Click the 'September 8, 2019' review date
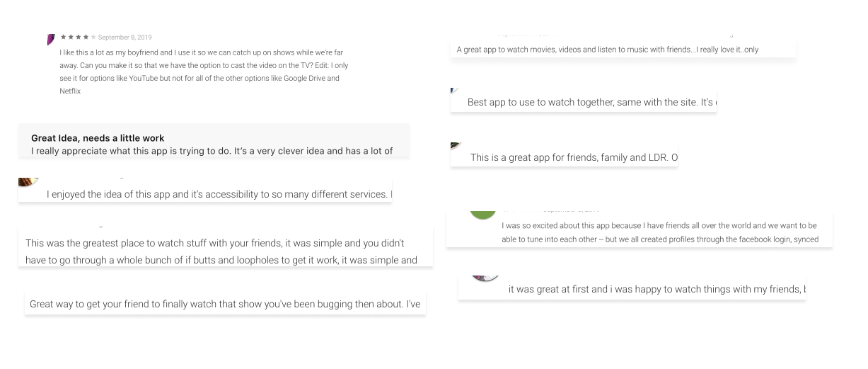 click(x=125, y=37)
